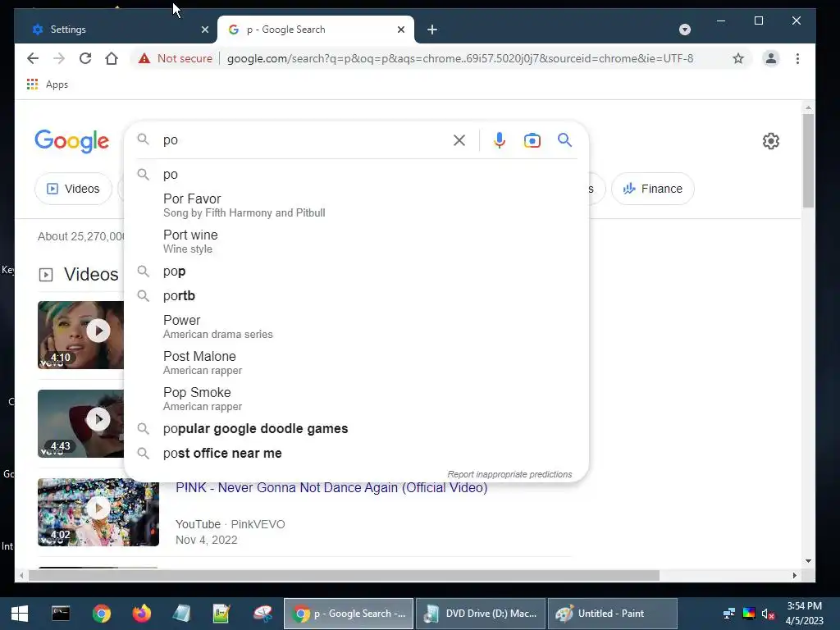Click the blue search magnifier button
The height and width of the screenshot is (630, 840).
[x=564, y=140]
